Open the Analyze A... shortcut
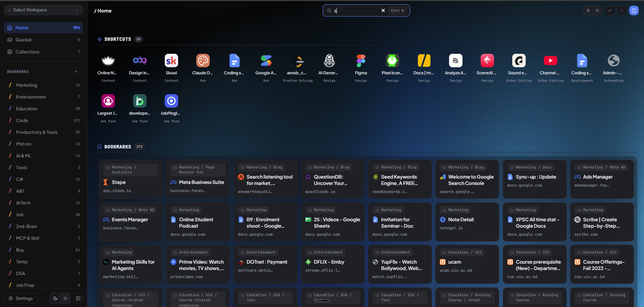This screenshot has width=644, height=307. [456, 61]
